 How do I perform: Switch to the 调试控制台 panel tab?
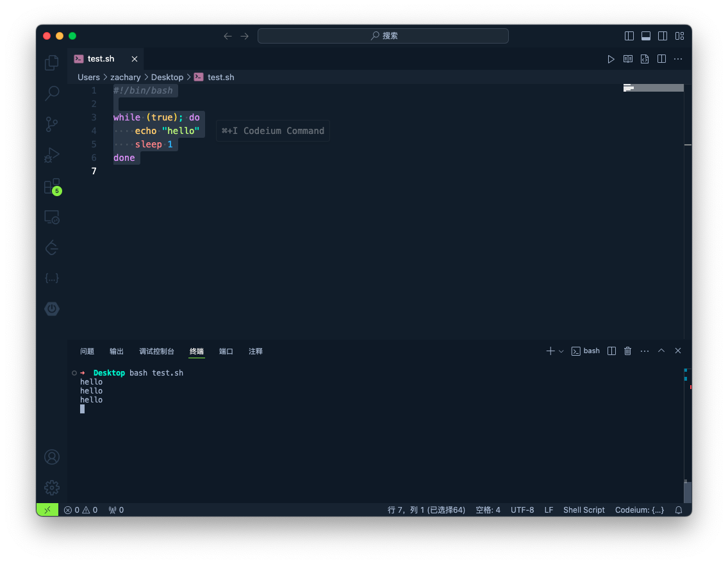[x=156, y=351]
